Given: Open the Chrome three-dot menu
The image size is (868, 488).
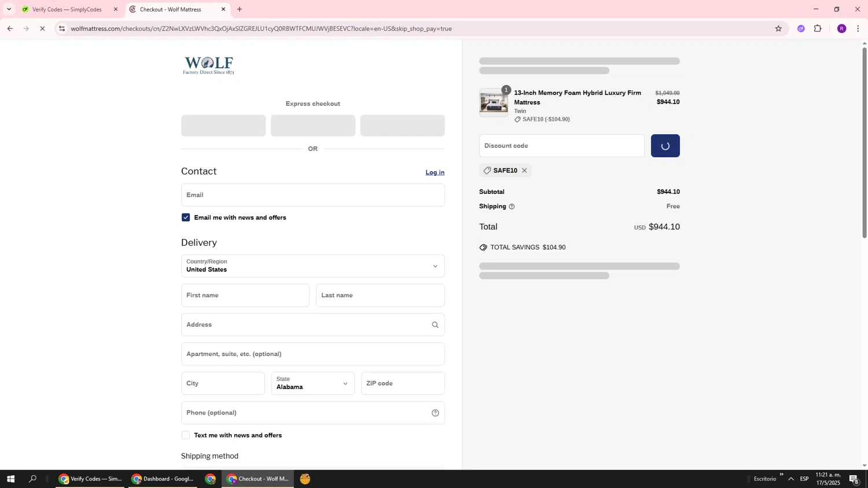Looking at the screenshot, I should [x=858, y=28].
